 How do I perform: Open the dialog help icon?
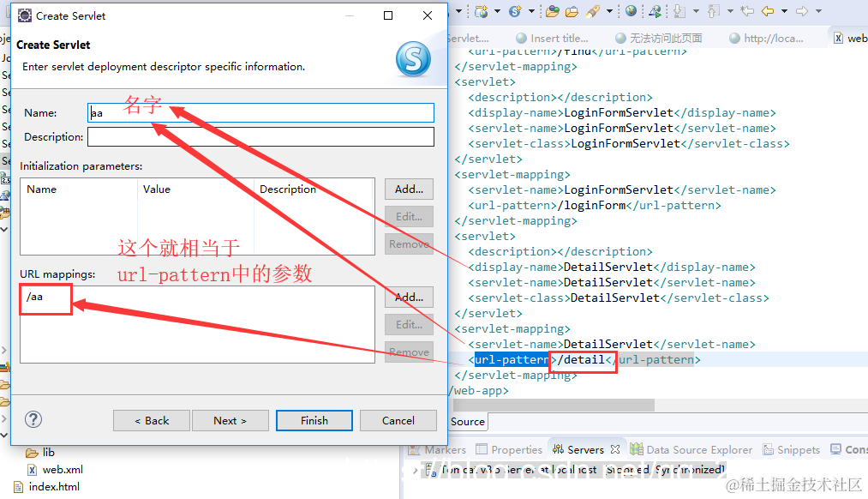[33, 419]
